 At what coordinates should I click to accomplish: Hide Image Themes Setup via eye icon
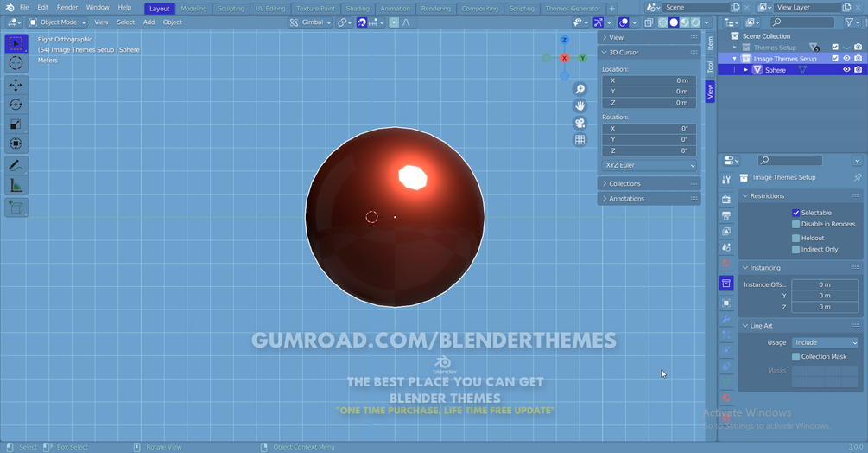click(846, 59)
